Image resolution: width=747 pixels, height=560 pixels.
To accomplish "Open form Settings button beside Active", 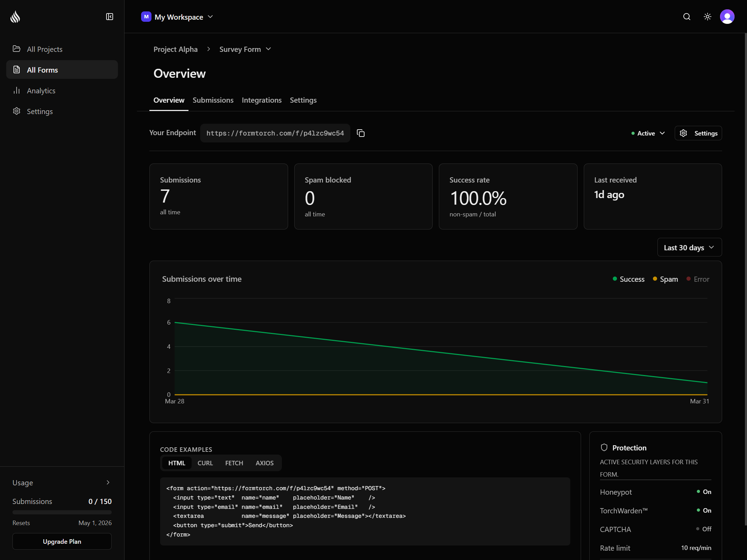I will click(698, 133).
